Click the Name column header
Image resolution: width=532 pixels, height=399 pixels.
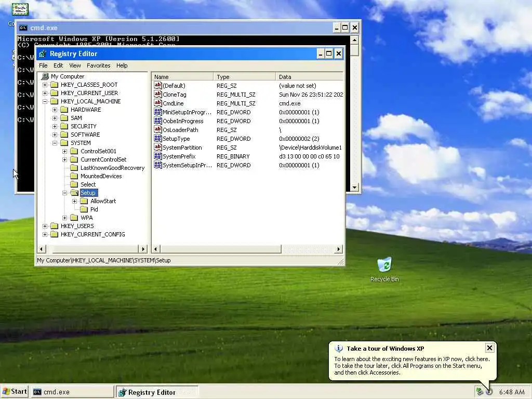(182, 77)
